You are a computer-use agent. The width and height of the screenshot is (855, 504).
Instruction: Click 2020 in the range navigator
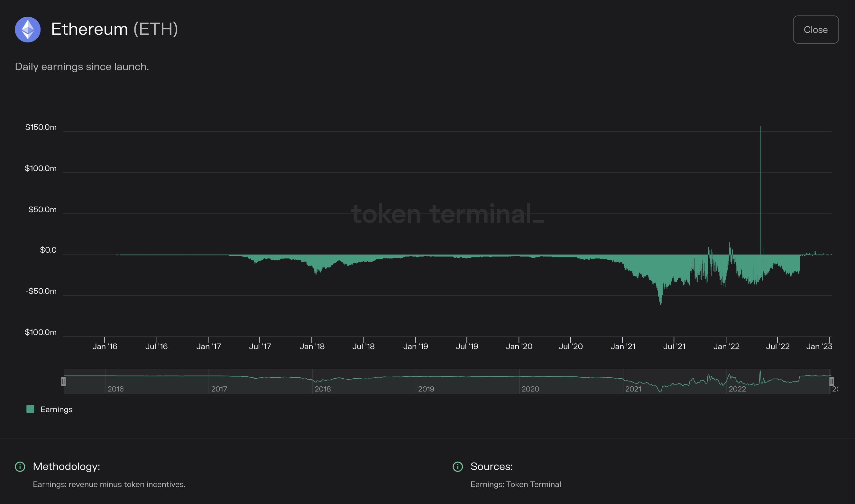click(x=530, y=389)
